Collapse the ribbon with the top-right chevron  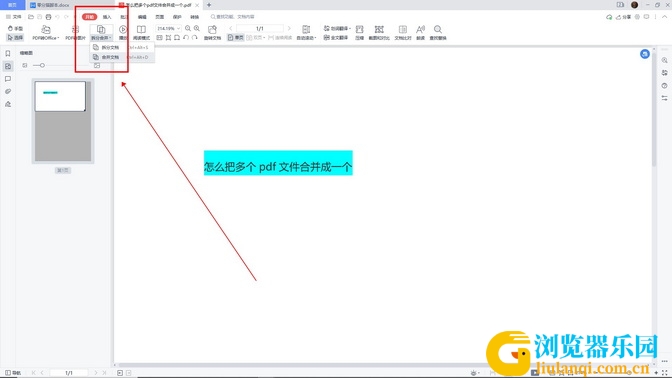tap(665, 17)
